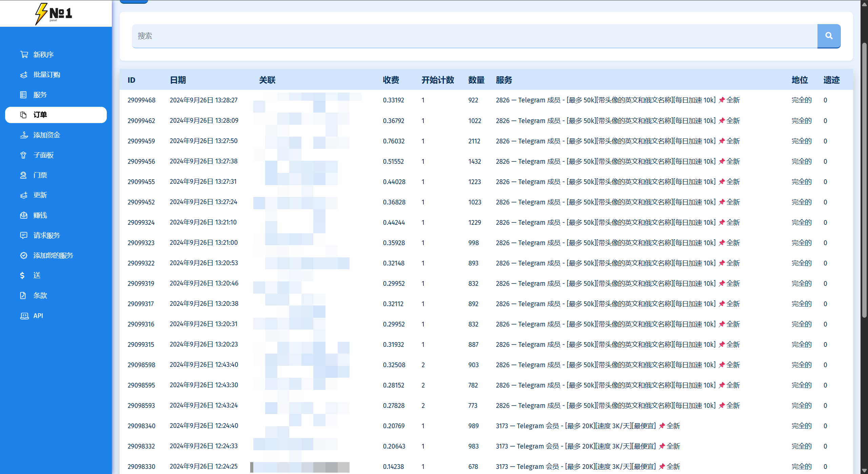Click the 开始计数 column header

[438, 80]
